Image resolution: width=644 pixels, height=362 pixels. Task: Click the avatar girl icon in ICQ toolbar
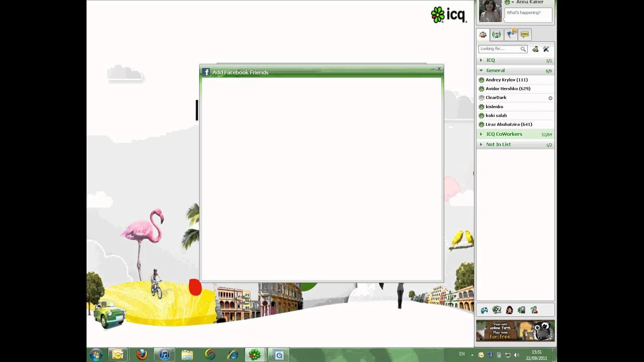coord(509,310)
